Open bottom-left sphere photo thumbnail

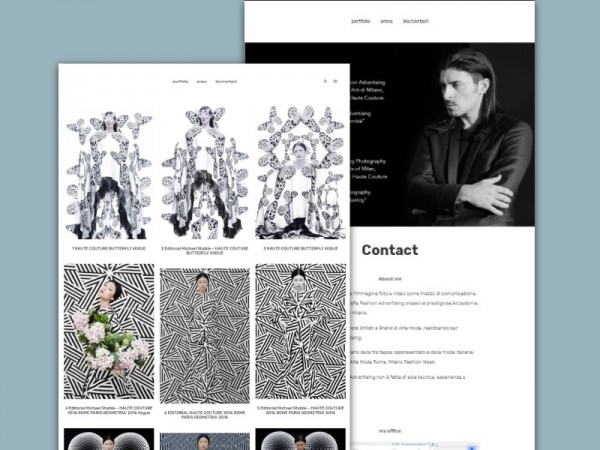[x=109, y=439]
